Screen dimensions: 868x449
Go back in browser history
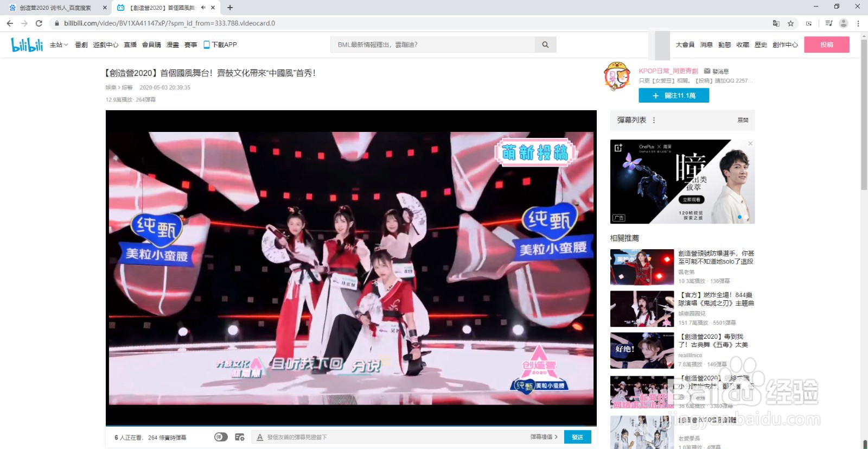tap(10, 23)
